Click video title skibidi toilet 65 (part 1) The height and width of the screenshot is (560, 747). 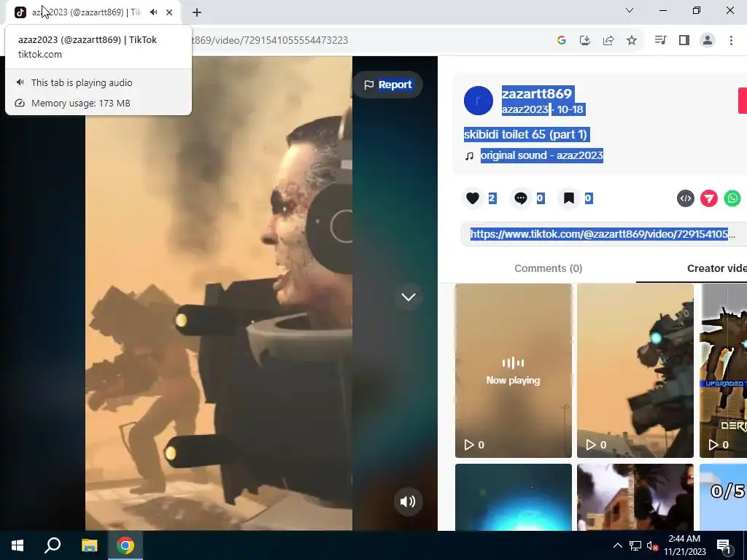click(x=525, y=134)
